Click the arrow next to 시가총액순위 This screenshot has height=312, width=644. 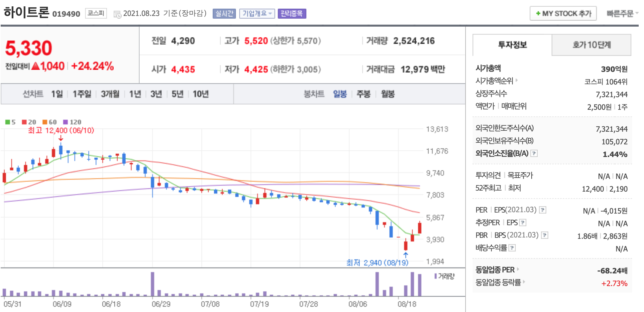coord(517,80)
